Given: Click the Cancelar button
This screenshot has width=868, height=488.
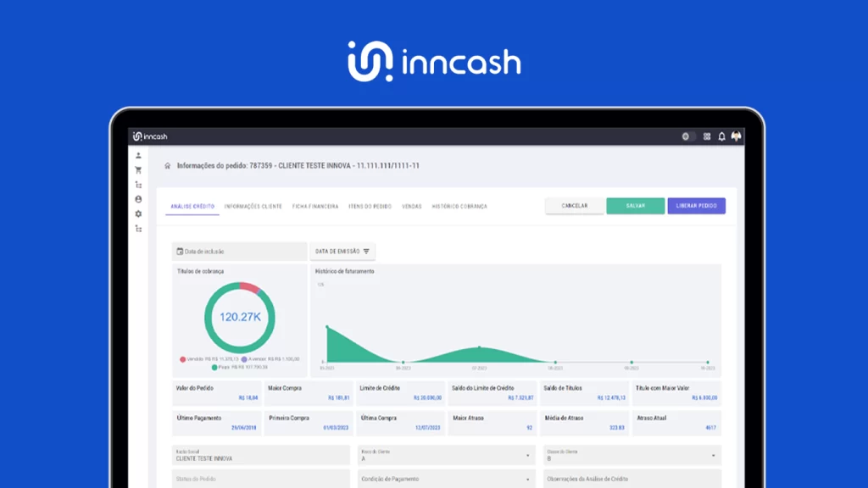Looking at the screenshot, I should 575,206.
